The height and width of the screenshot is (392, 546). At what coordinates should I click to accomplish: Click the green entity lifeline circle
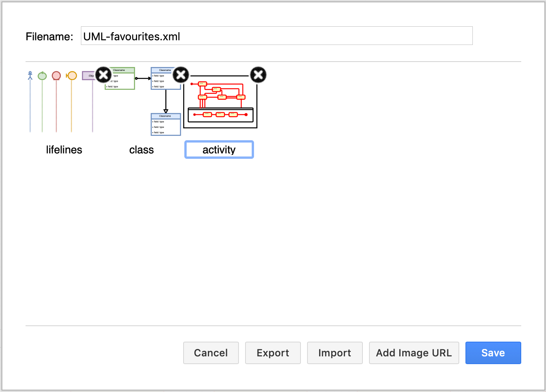coord(42,76)
